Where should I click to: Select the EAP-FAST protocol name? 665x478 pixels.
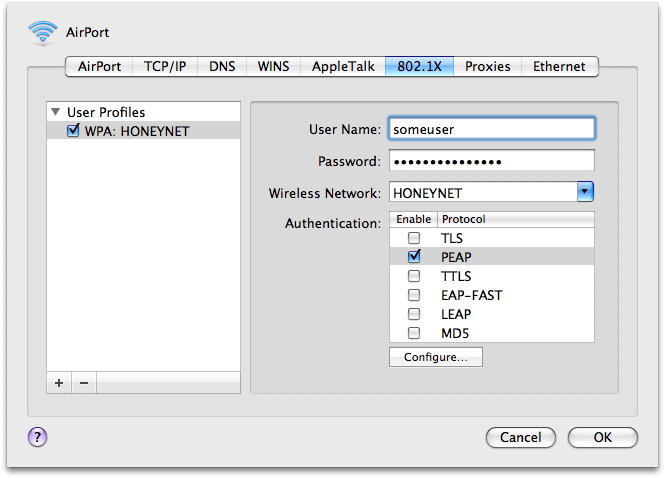(x=472, y=295)
